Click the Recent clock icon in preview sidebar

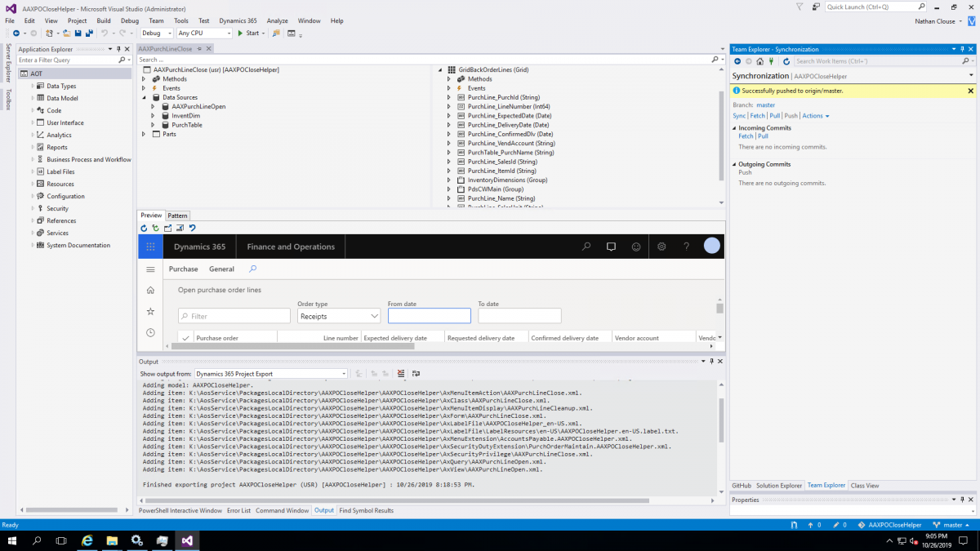(150, 332)
